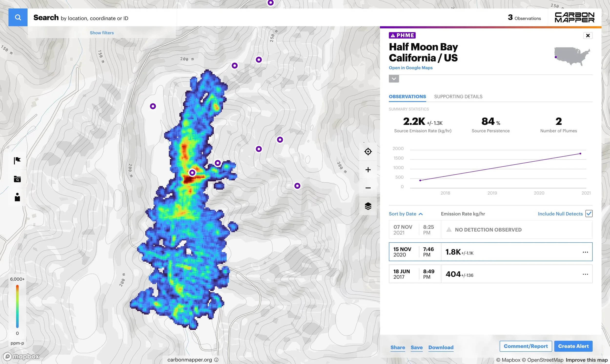
Task: Uncheck Include Null Detects
Action: coord(589,214)
